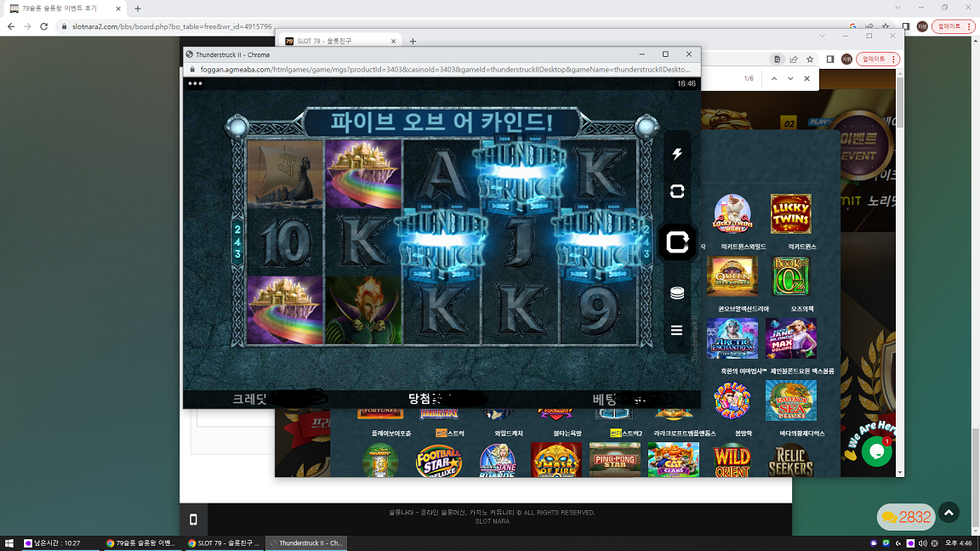Open the Spring Break game icon

coord(732,400)
